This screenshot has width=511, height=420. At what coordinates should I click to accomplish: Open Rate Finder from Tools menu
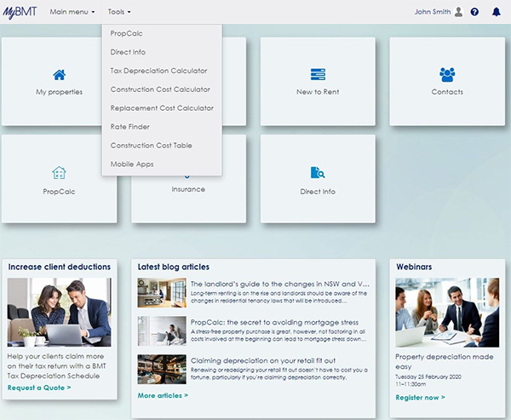pos(130,127)
